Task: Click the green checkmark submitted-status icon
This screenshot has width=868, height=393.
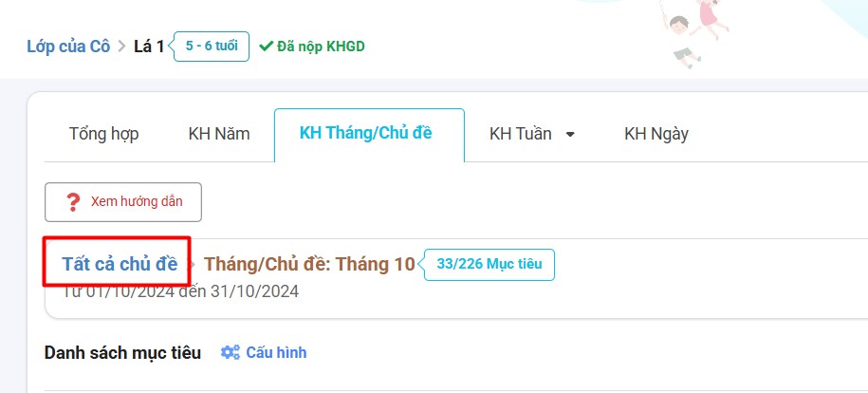Action: pos(266,46)
